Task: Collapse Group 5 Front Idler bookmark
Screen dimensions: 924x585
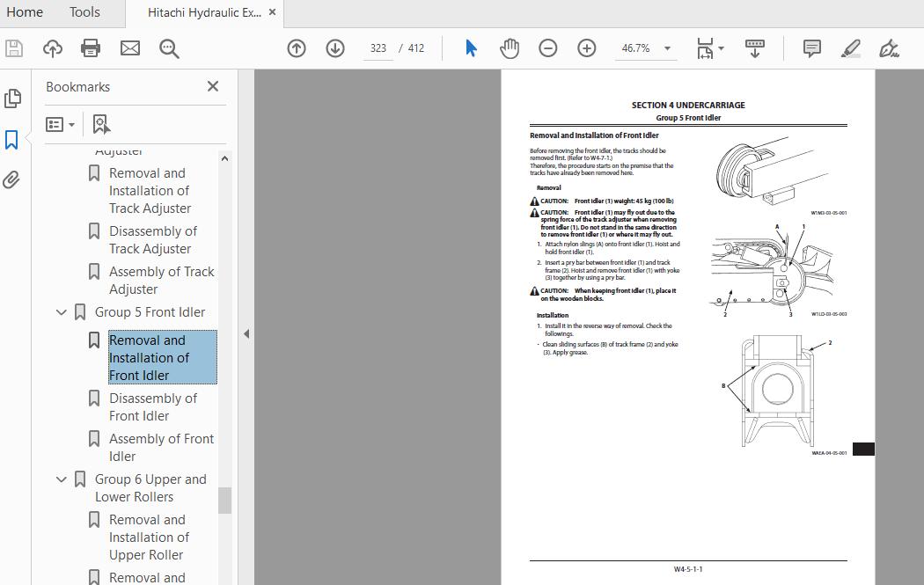Action: 62,312
